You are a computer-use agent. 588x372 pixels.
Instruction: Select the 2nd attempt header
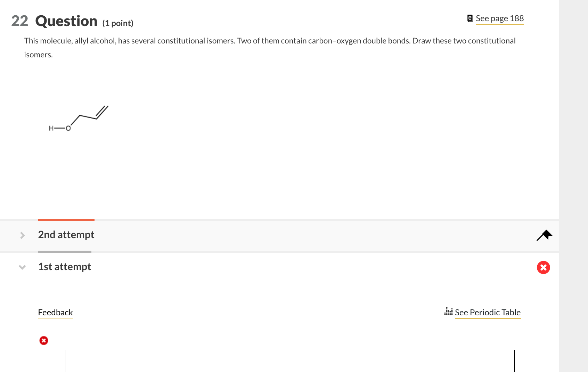pos(66,235)
